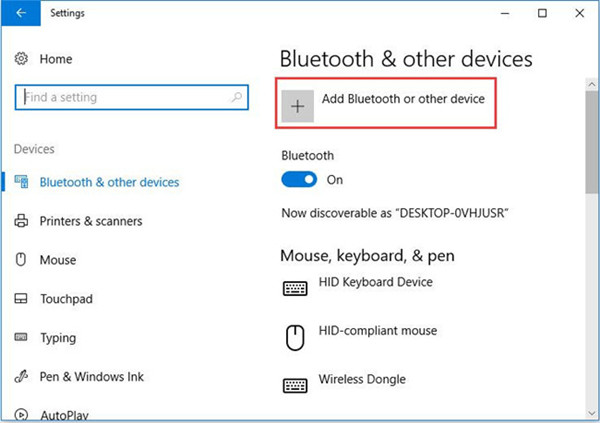Click the scrollbar up arrow
The width and height of the screenshot is (600, 423).
click(592, 85)
